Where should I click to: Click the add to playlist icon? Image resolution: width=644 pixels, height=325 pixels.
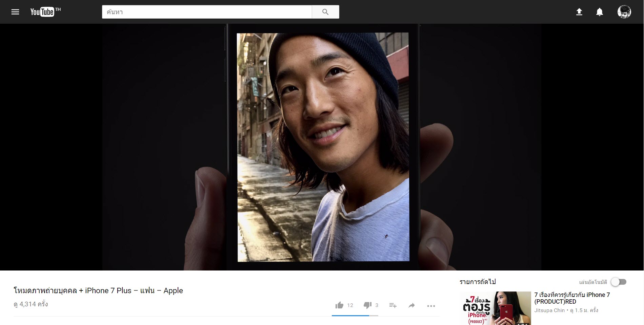393,305
